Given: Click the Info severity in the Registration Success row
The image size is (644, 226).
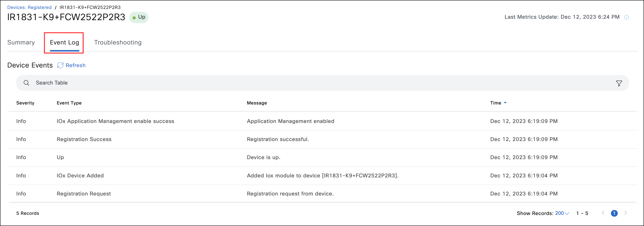Looking at the screenshot, I should (21, 139).
